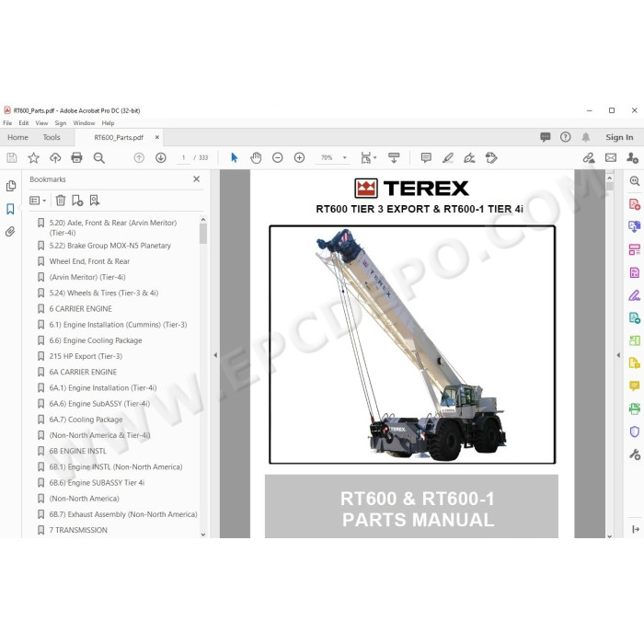The image size is (644, 644).
Task: Open the notifications bell icon
Action: click(586, 137)
